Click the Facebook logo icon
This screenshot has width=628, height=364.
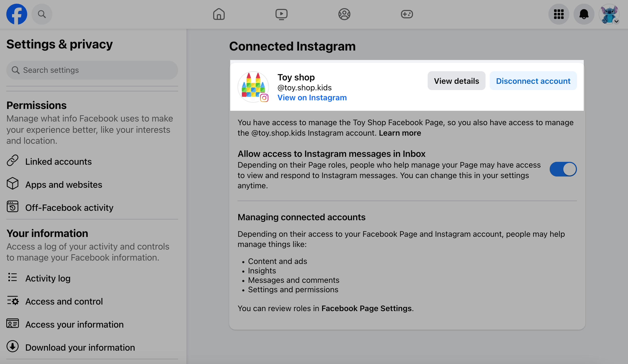pos(17,14)
